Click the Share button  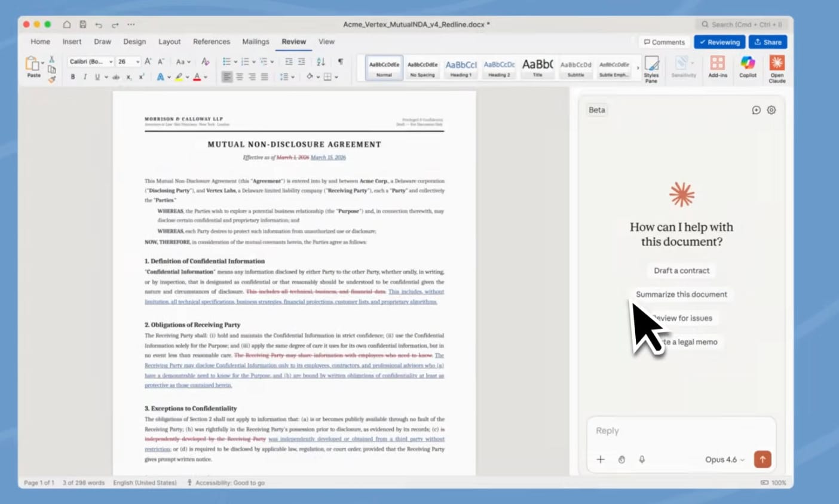[x=768, y=42]
